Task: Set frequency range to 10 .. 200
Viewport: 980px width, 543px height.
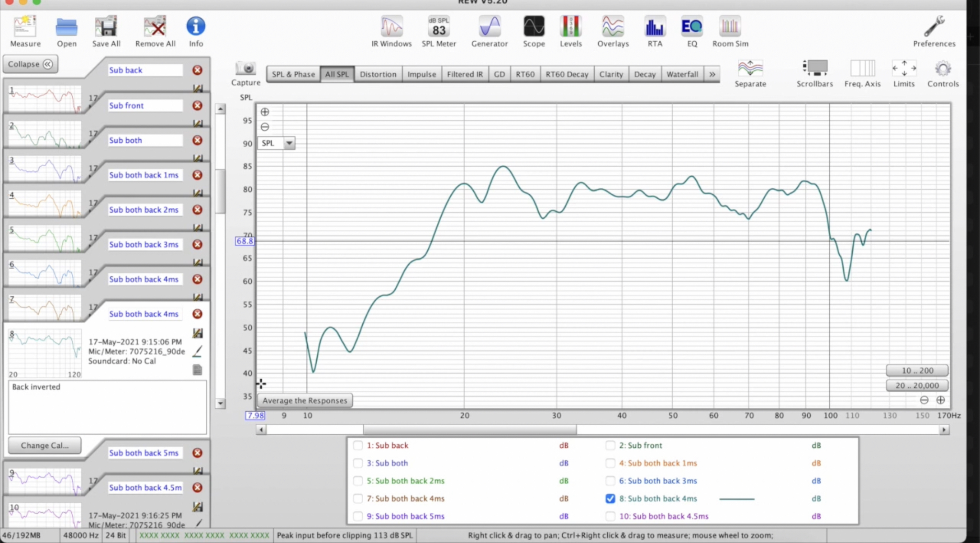Action: (x=917, y=371)
